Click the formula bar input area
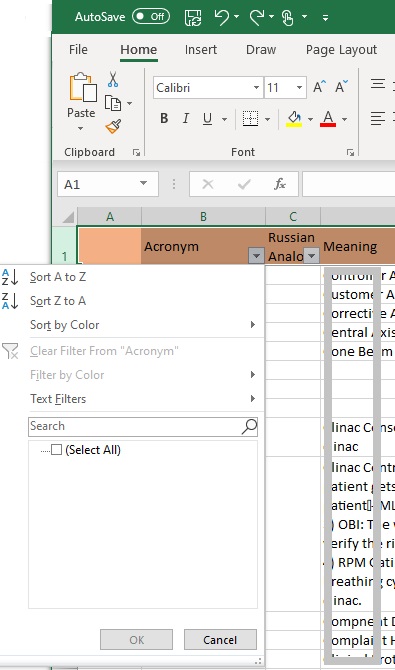 click(348, 184)
